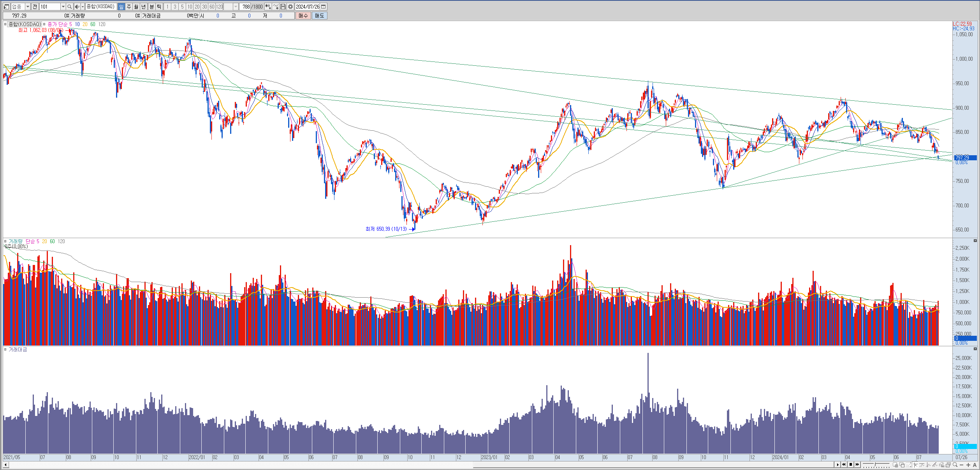Click the bottom zoom magnifier icon
Image resolution: width=980 pixels, height=470 pixels.
955,465
